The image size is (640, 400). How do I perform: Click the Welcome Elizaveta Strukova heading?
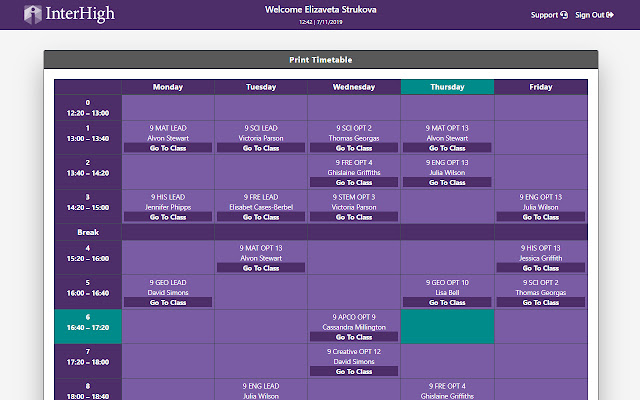[320, 9]
